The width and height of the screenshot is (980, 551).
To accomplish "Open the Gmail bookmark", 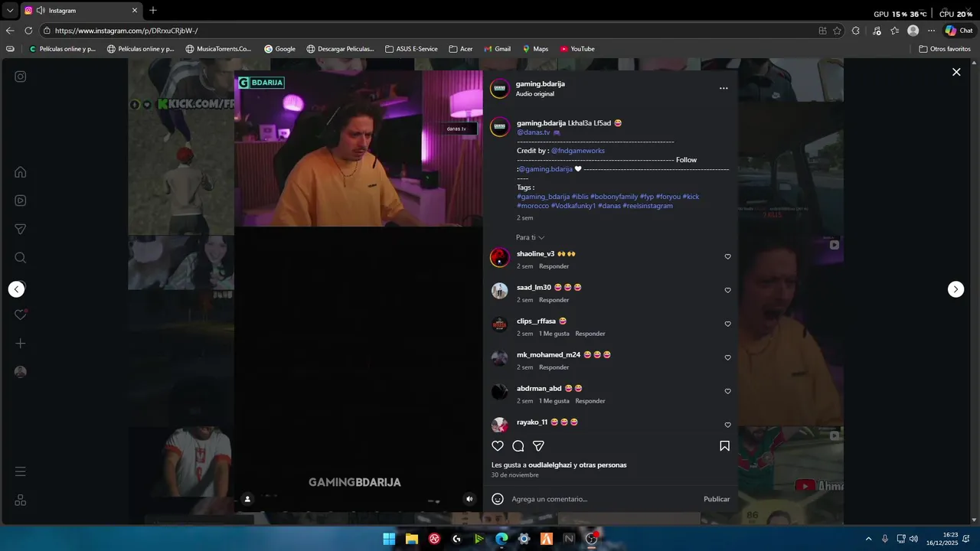I will [x=497, y=49].
